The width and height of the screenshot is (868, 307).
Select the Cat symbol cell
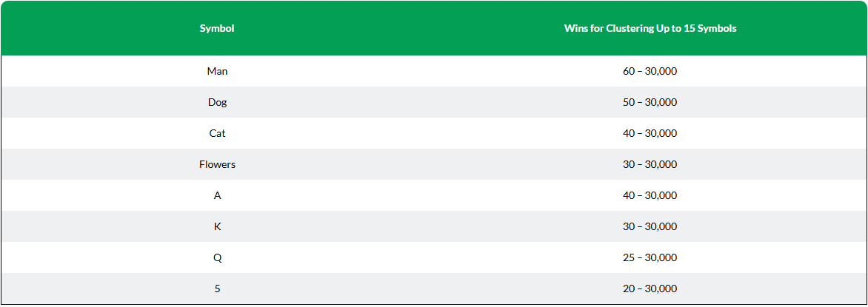click(x=217, y=133)
